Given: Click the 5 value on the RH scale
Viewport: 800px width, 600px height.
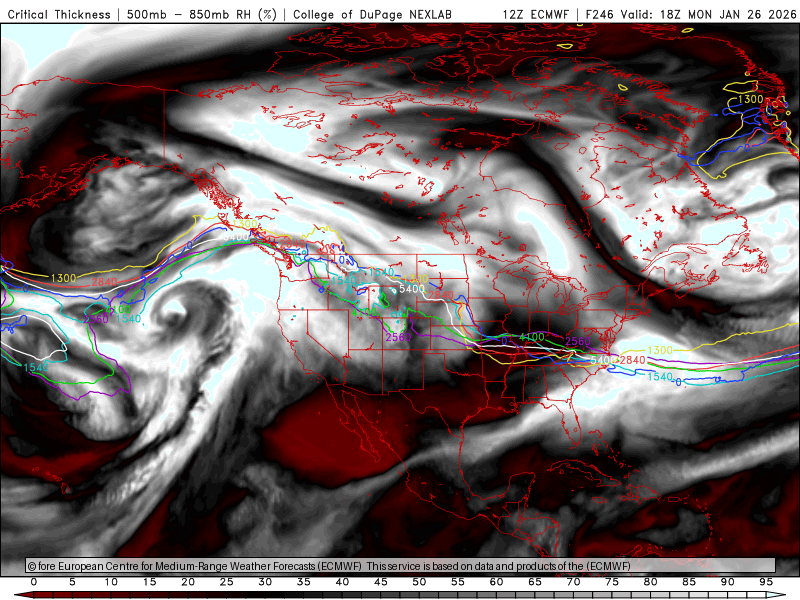Looking at the screenshot, I should 72,582.
